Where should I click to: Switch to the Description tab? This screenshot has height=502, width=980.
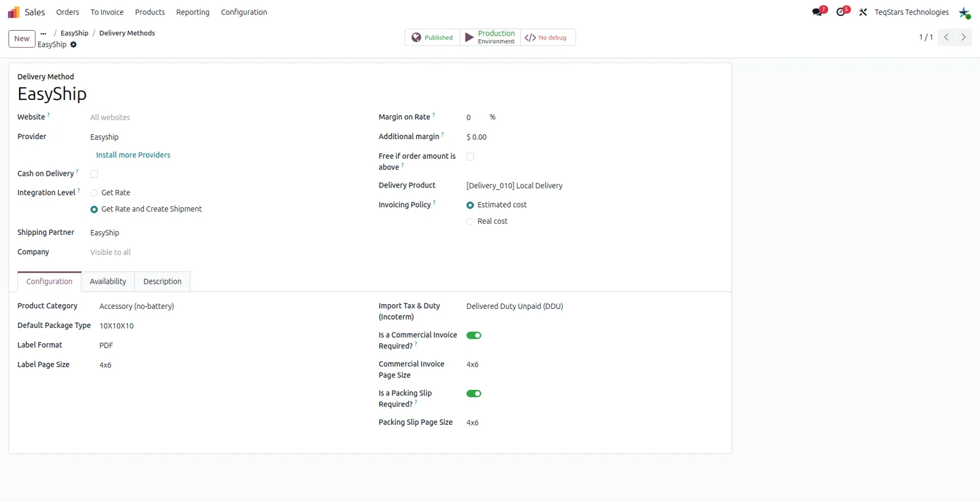162,281
